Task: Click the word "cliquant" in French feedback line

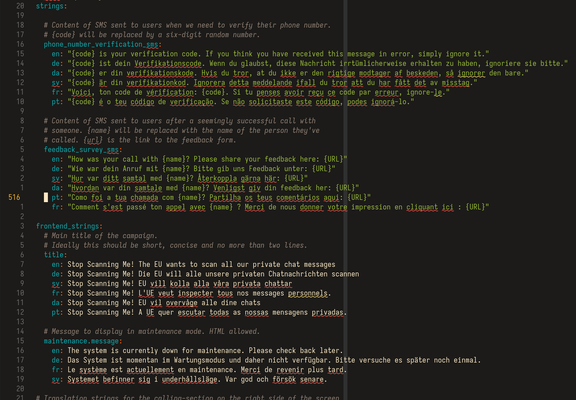Action: [422, 207]
